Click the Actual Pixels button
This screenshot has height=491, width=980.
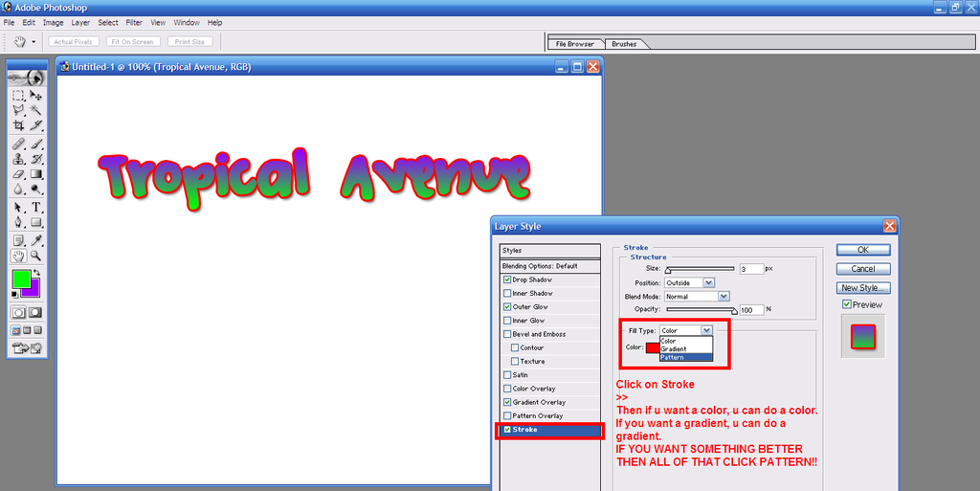pos(73,42)
